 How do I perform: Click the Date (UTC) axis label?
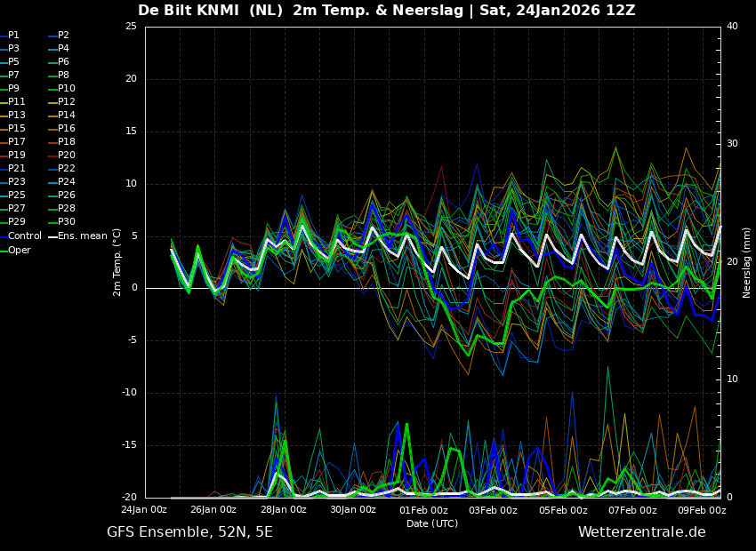tap(432, 523)
